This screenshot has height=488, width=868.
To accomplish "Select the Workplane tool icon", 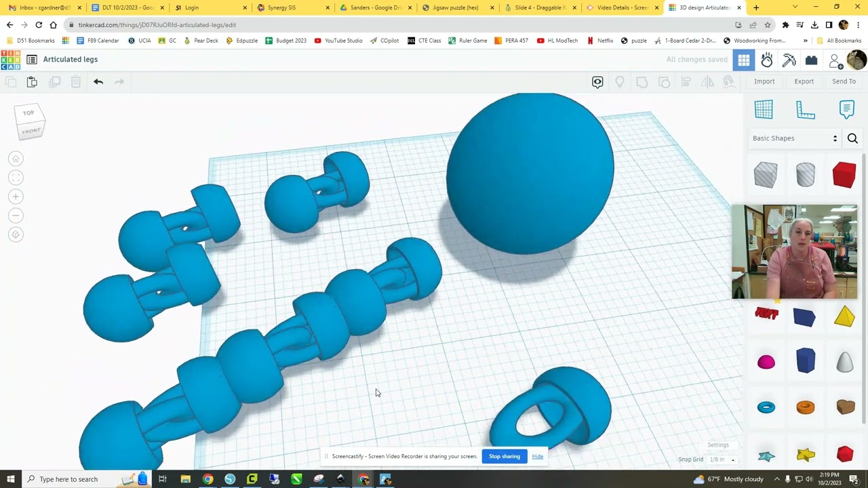I will point(764,109).
